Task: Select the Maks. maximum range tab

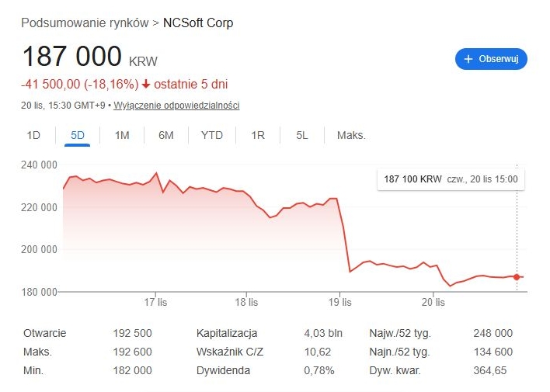Action: [351, 135]
